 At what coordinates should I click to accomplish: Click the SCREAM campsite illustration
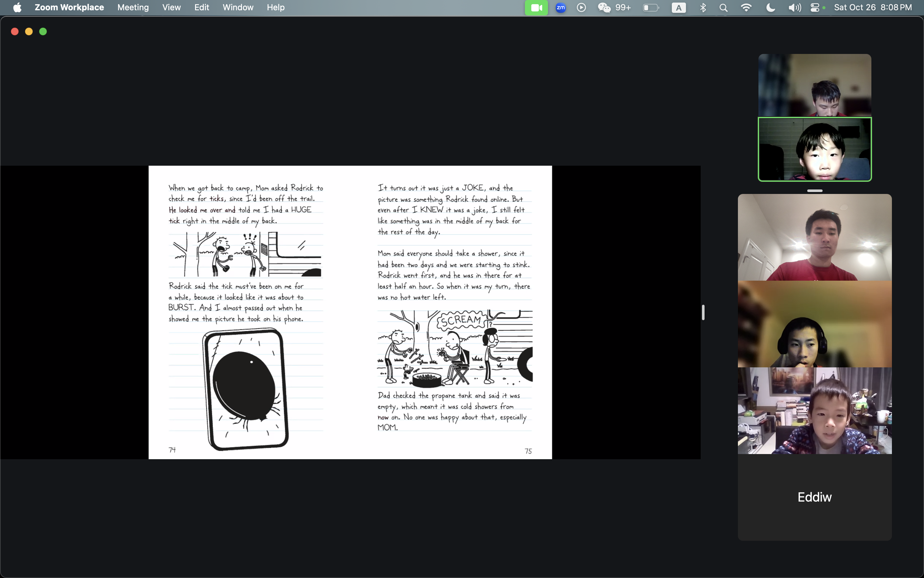coord(455,348)
